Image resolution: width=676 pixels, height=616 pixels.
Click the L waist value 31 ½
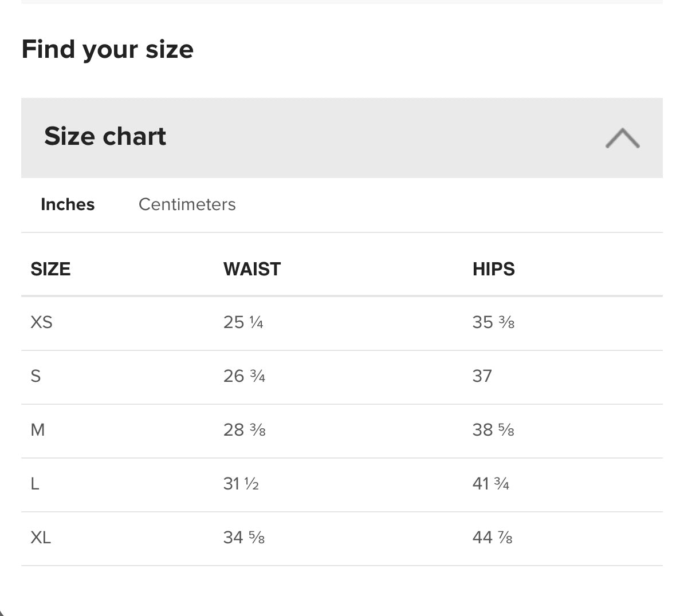(x=241, y=484)
